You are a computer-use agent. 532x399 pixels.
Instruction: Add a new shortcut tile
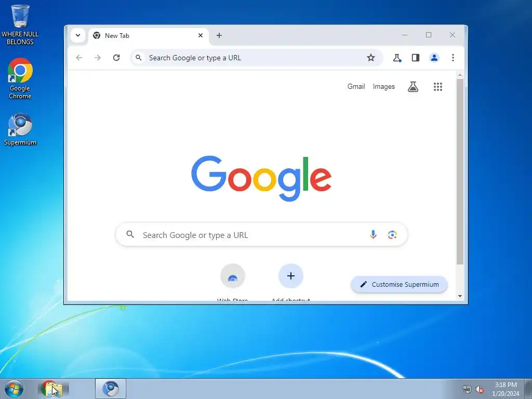point(291,282)
